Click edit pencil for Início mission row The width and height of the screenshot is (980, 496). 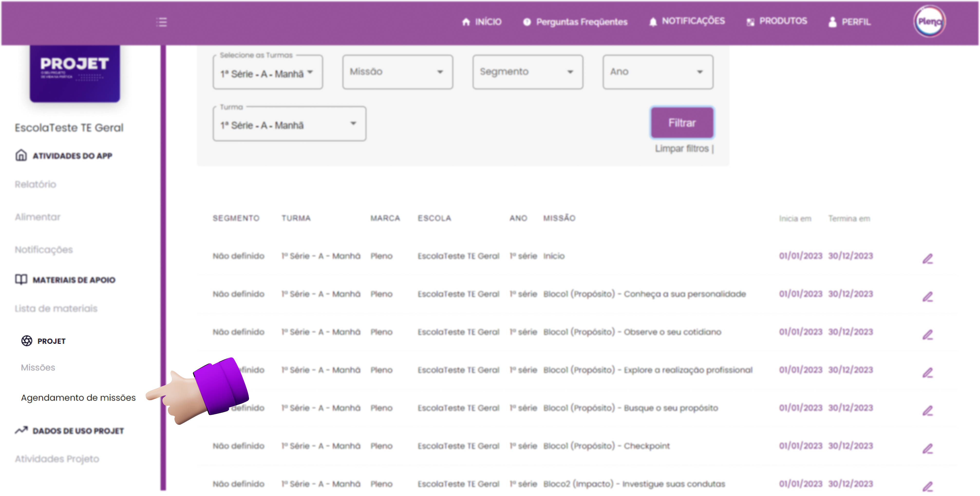click(x=927, y=259)
